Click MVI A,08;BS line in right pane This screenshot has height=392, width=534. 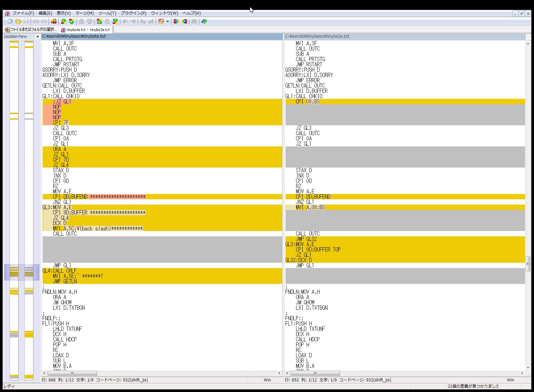[405, 207]
